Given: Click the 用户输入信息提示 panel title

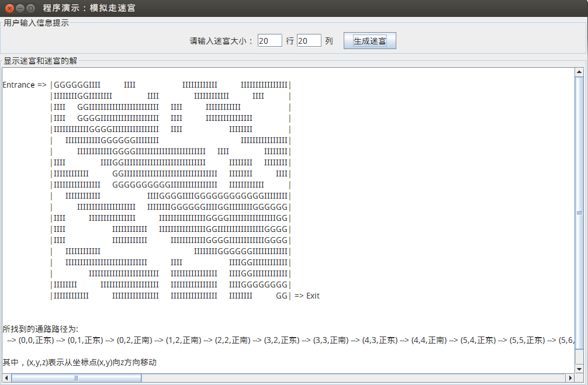Looking at the screenshot, I should pos(36,23).
